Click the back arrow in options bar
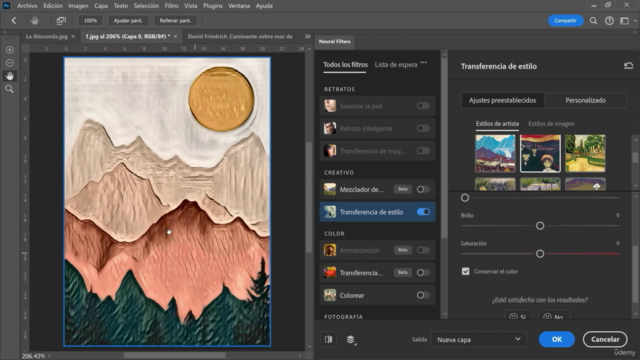The image size is (640, 360). tap(14, 20)
